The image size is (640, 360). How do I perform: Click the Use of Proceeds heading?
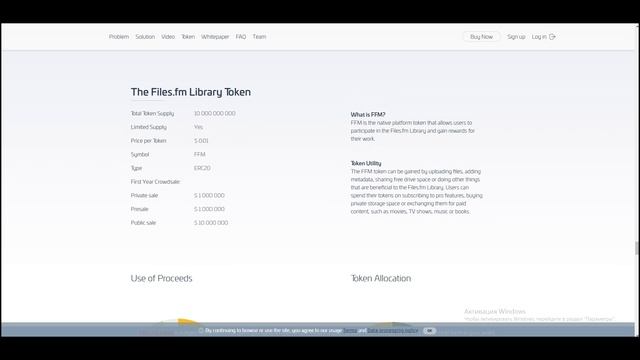[161, 278]
